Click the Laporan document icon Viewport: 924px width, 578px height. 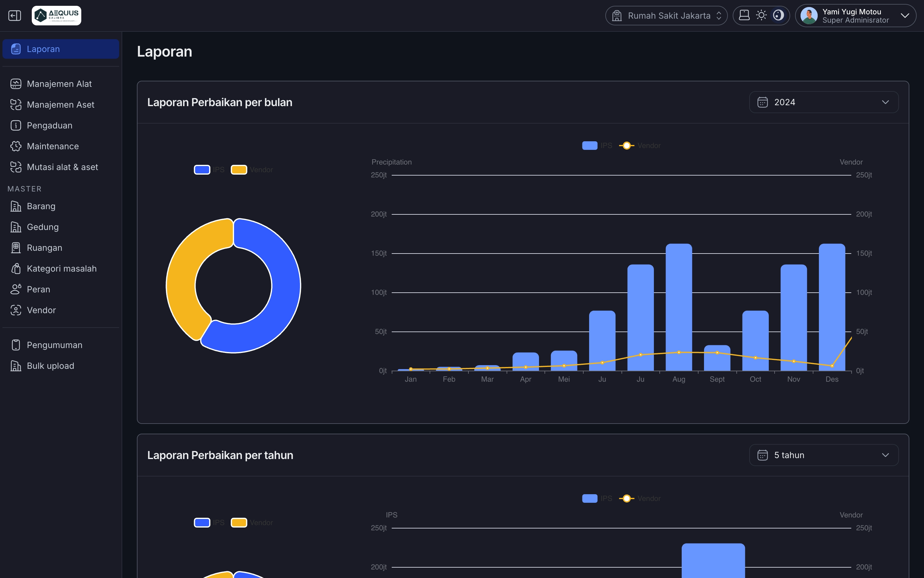(16, 49)
